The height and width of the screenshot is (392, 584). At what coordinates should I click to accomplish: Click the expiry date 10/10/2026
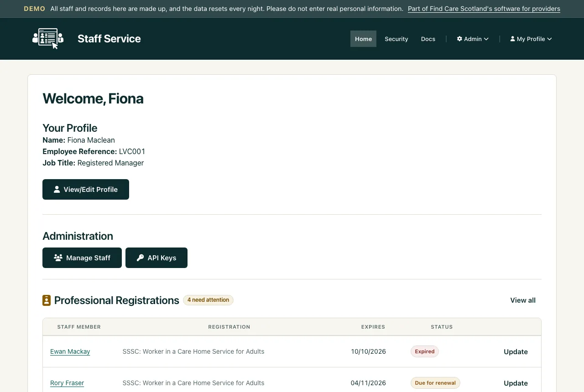369,351
